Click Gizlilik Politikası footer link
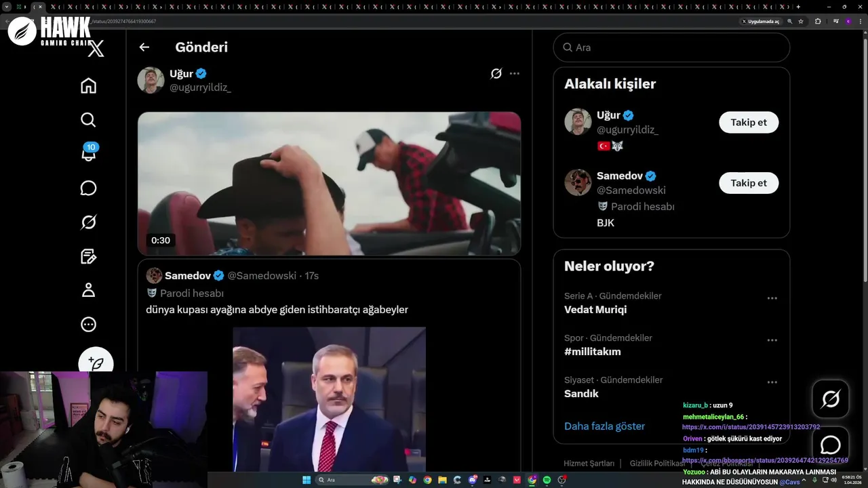The height and width of the screenshot is (488, 868). 657,464
